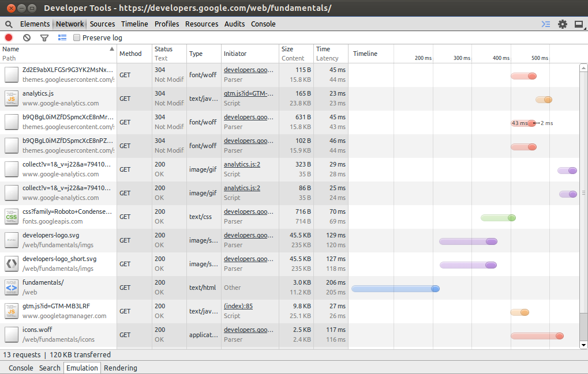
Task: Sort by the Name column header
Action: tap(11, 50)
